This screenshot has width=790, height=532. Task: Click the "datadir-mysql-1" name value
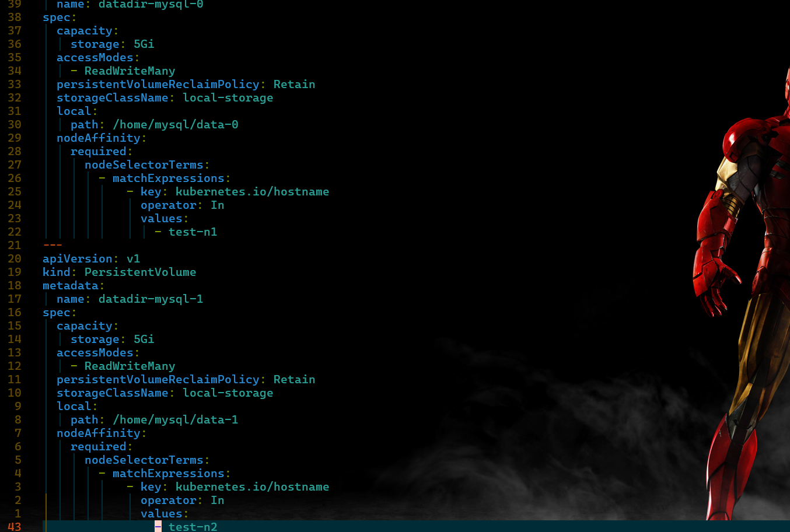[151, 299]
